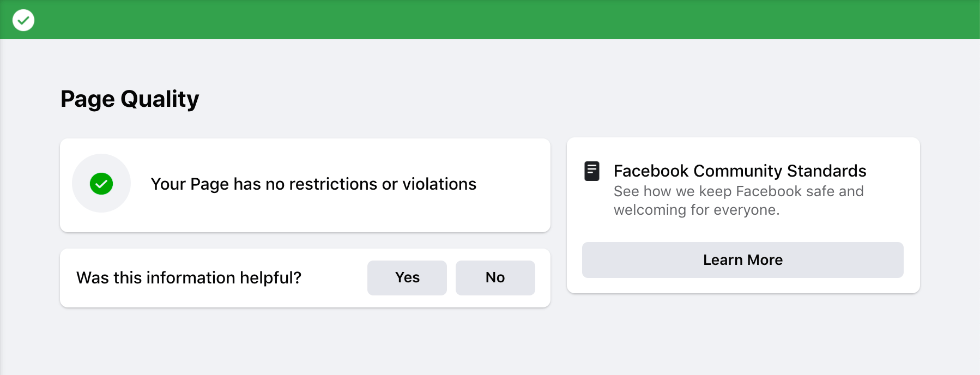980x375 pixels.
Task: Open Facebook Community Standards heading link
Action: tap(740, 171)
